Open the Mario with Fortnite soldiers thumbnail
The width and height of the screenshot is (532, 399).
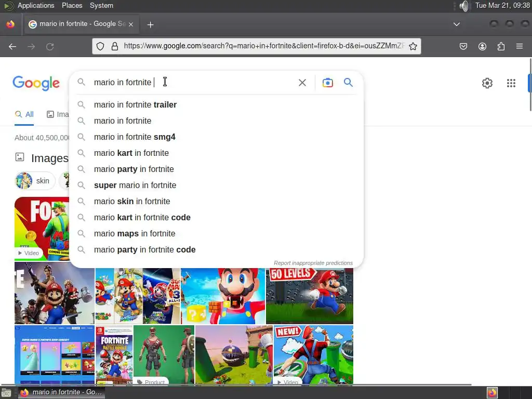[54, 293]
